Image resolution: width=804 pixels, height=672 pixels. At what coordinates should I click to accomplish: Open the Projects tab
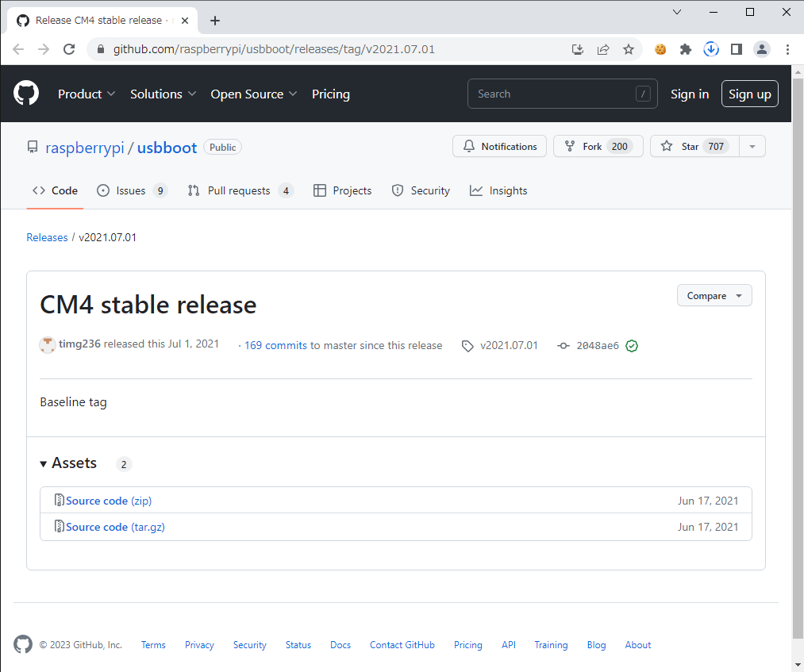tap(343, 190)
